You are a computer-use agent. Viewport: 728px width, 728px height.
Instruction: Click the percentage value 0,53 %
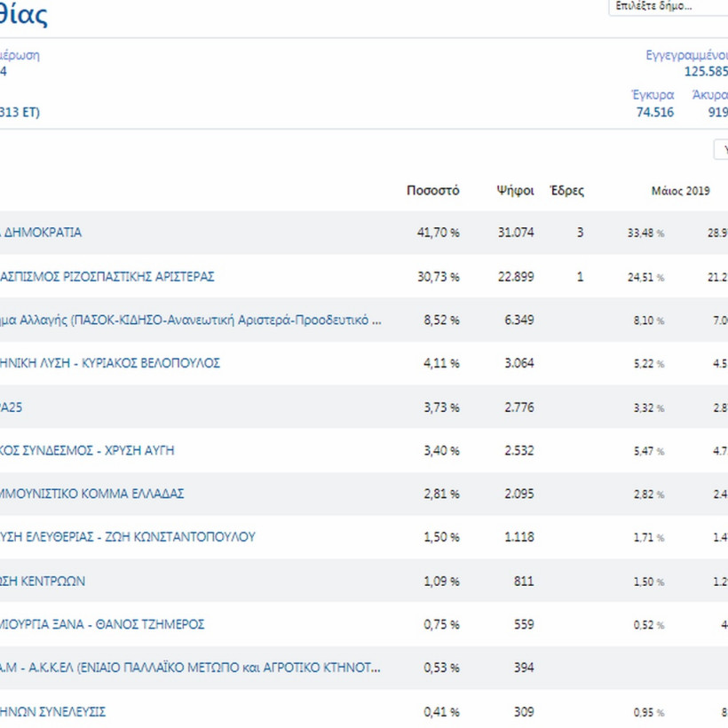(x=441, y=668)
